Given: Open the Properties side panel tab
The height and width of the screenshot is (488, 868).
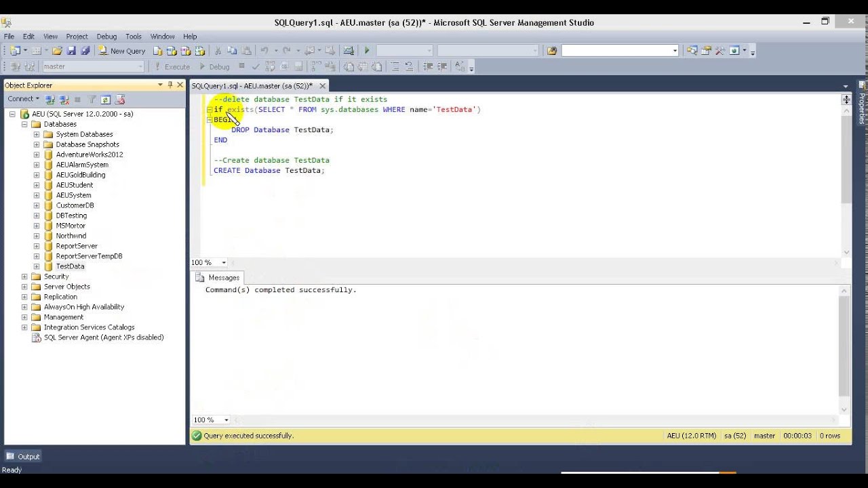Looking at the screenshot, I should [x=862, y=104].
